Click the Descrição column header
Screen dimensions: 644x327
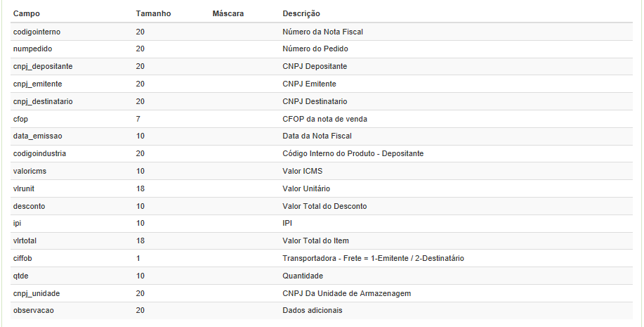pos(301,13)
